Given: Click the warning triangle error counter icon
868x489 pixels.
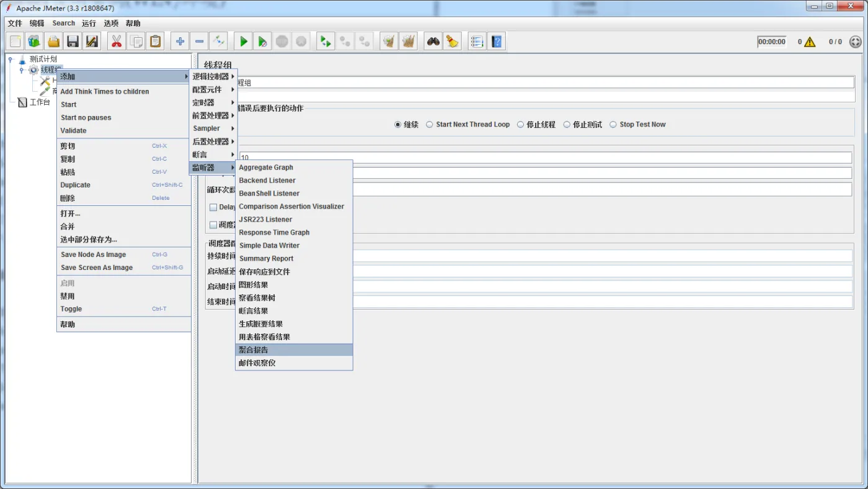Looking at the screenshot, I should [x=810, y=42].
